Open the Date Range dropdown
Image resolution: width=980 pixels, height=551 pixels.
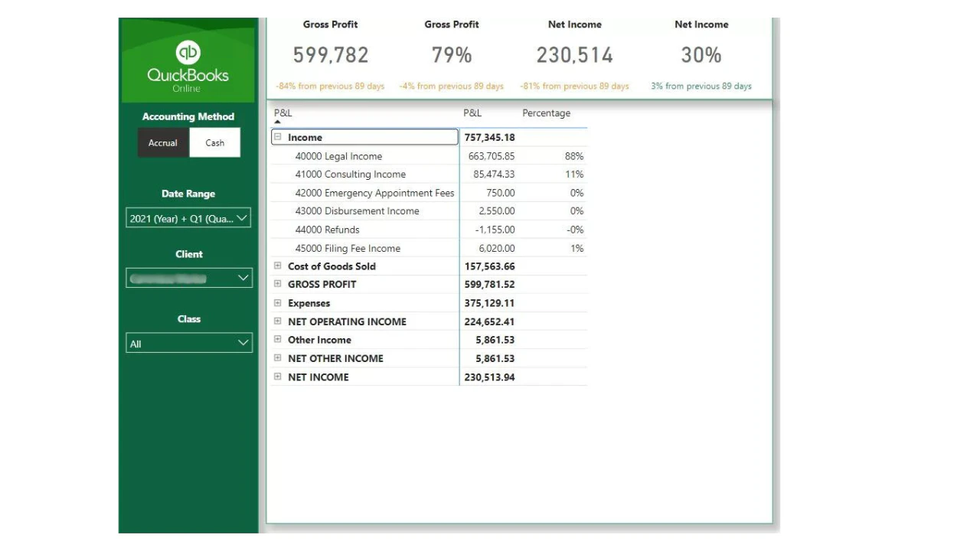pyautogui.click(x=188, y=217)
